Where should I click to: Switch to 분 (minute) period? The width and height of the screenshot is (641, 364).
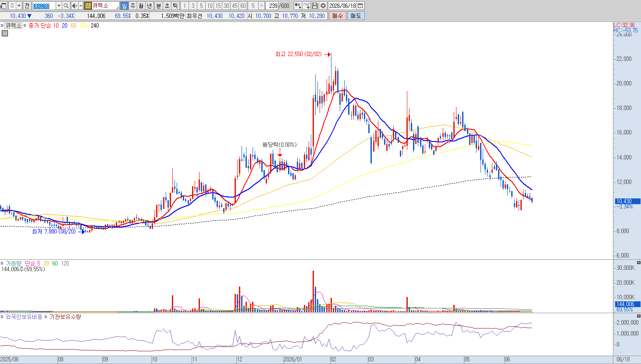(159, 6)
